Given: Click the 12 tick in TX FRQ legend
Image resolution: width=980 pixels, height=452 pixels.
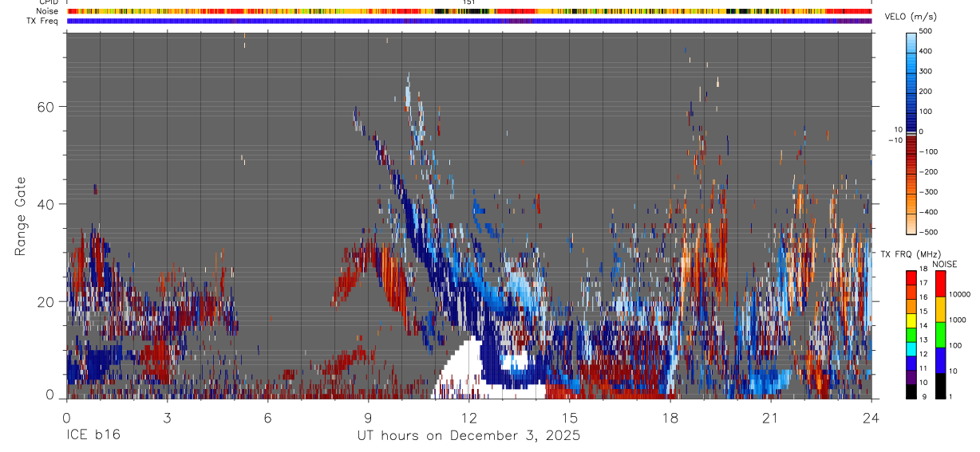Looking at the screenshot, I should point(923,354).
